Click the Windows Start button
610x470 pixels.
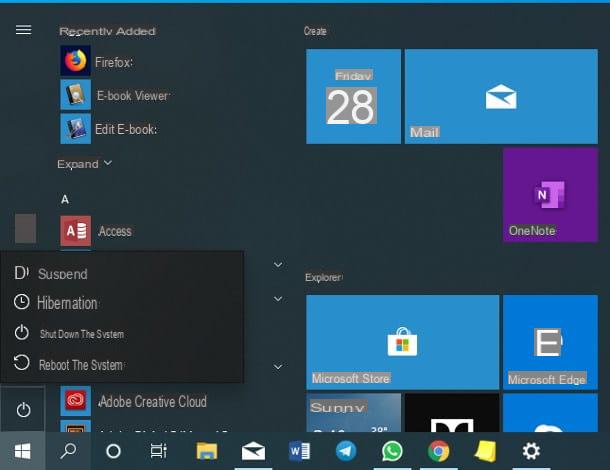click(x=23, y=451)
